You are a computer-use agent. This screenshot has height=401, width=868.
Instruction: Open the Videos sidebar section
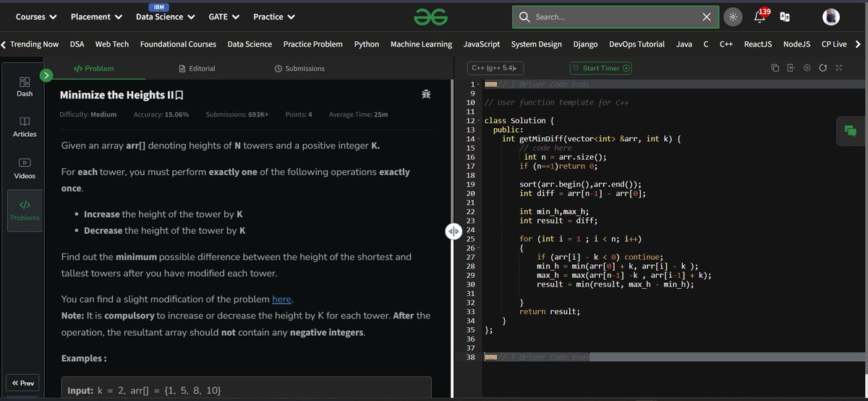24,169
